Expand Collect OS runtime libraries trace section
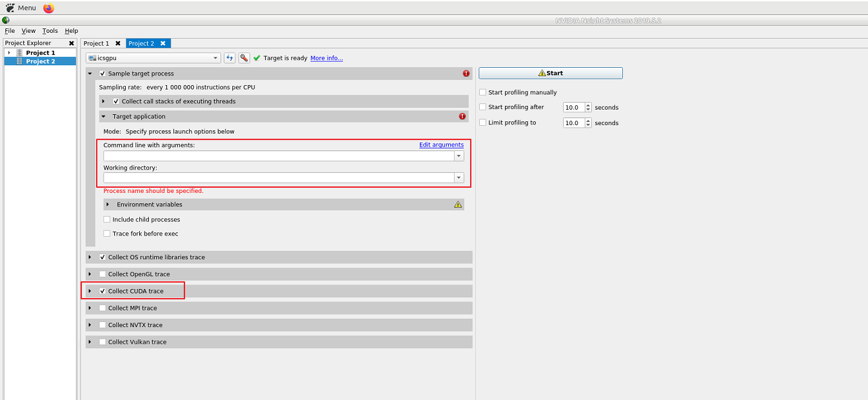Screen dimensions: 868x400 point(90,257)
